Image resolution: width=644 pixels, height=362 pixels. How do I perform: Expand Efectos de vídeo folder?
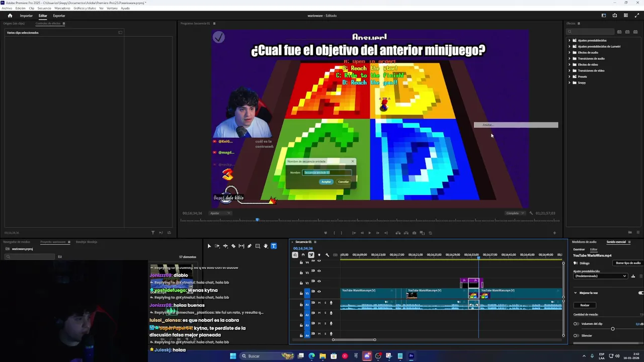(570, 64)
